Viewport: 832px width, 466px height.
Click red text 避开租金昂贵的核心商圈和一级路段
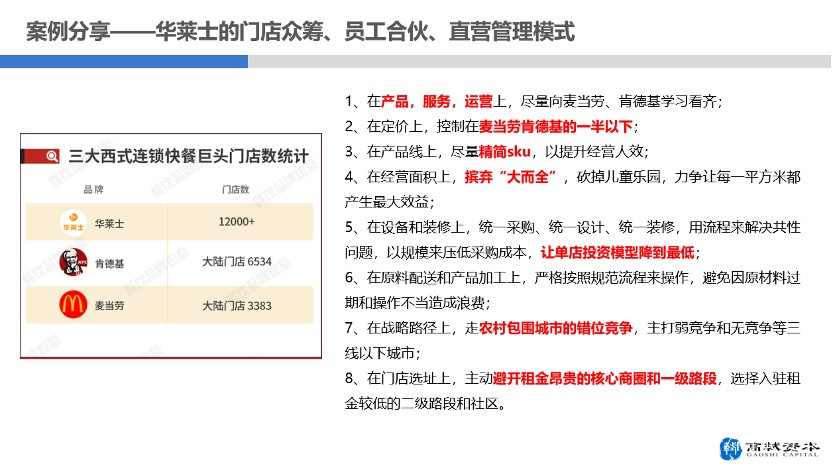pyautogui.click(x=605, y=378)
